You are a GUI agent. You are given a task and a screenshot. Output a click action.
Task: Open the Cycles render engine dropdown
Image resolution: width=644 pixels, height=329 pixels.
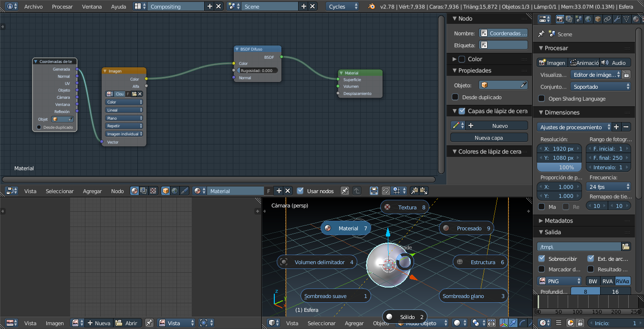(x=343, y=7)
